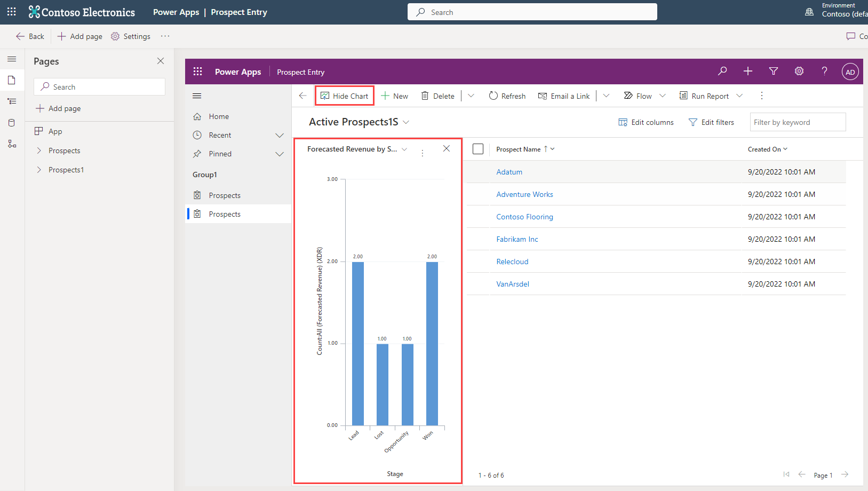The width and height of the screenshot is (868, 491).
Task: Open the Adatum prospect record
Action: (x=509, y=172)
